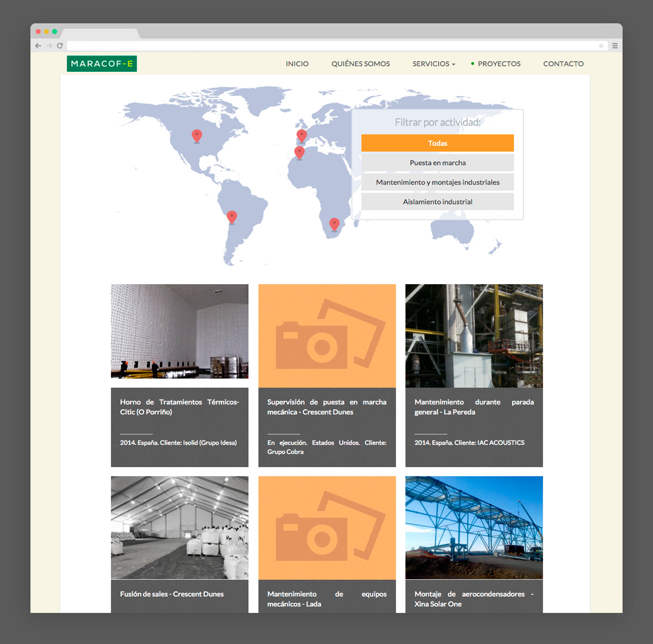Click the map pin over Spain
Image resolution: width=653 pixels, height=644 pixels.
[301, 136]
